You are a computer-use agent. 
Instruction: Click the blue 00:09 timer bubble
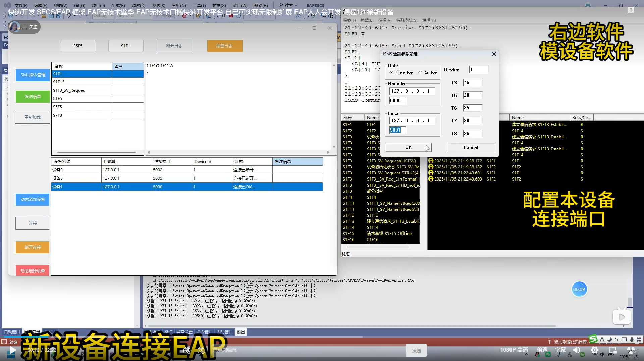579,289
